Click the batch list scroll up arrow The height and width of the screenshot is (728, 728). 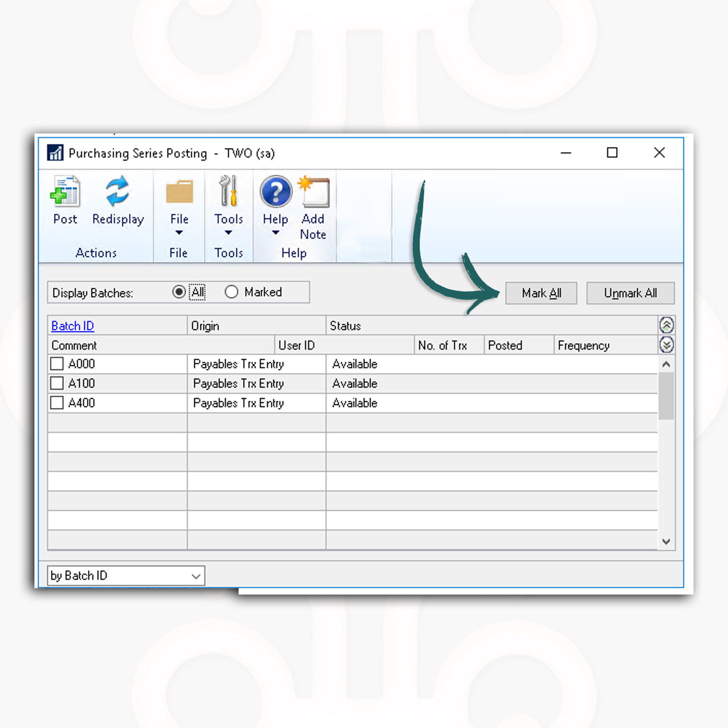pyautogui.click(x=666, y=364)
